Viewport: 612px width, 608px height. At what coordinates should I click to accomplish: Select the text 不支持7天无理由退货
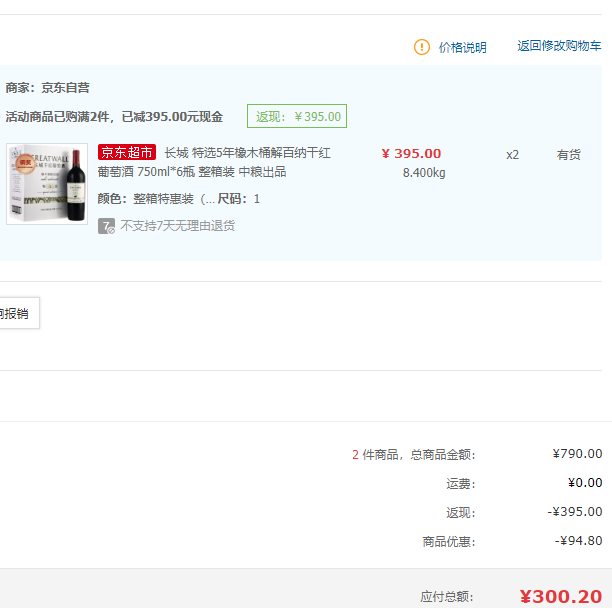178,226
